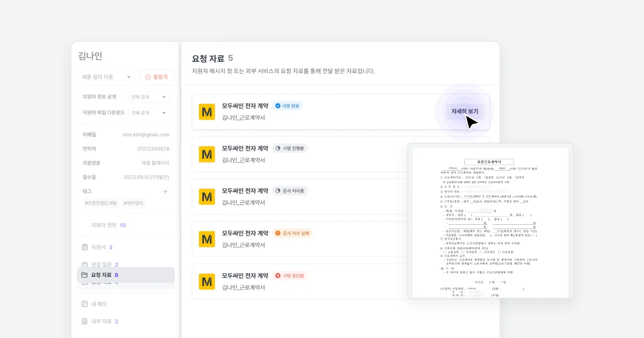The height and width of the screenshot is (338, 644).
Task: Expand the 지원자 파일 다운로드 dropdown
Action: coord(149,113)
